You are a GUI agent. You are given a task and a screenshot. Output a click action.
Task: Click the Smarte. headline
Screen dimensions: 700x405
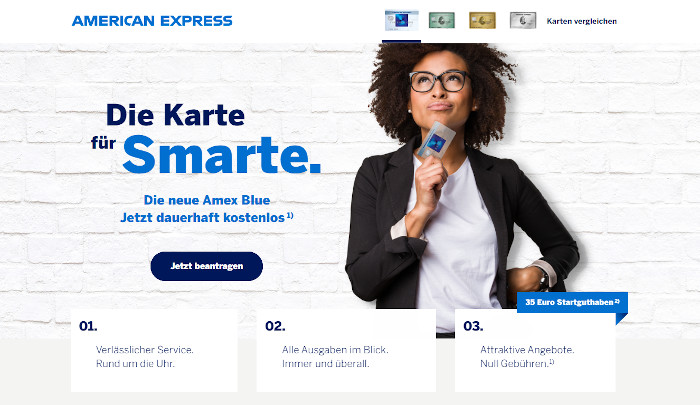[221, 154]
